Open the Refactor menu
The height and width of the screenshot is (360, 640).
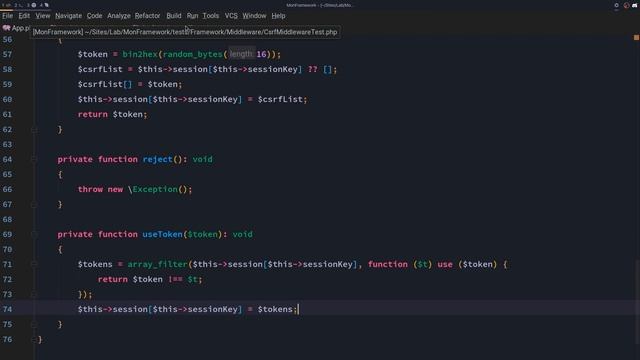(x=147, y=16)
